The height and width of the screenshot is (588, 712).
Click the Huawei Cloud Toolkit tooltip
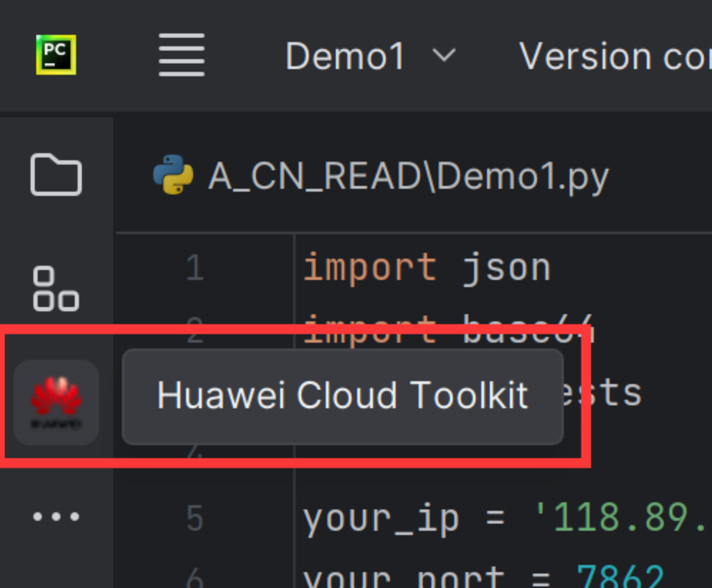(343, 396)
